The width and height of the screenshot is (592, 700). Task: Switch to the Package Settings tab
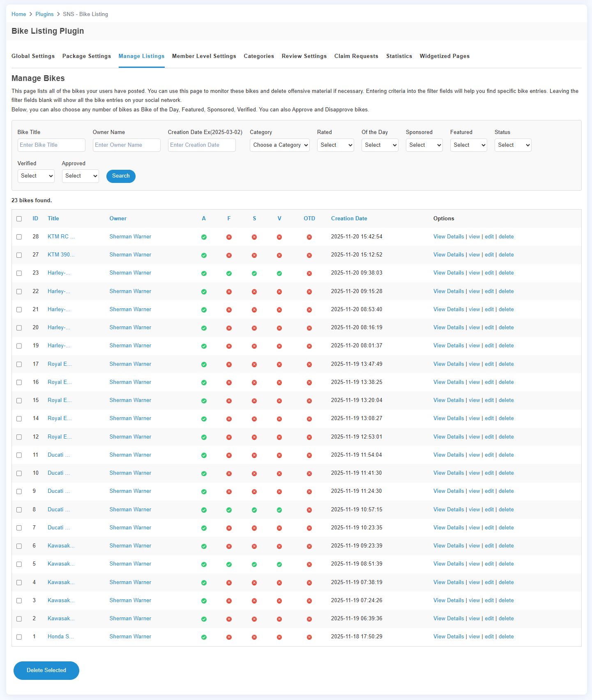pos(87,56)
